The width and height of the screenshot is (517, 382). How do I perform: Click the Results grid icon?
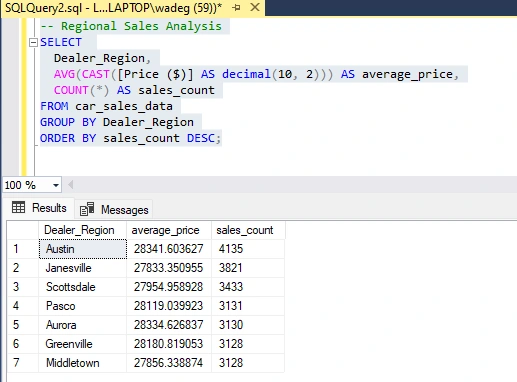pyautogui.click(x=18, y=207)
